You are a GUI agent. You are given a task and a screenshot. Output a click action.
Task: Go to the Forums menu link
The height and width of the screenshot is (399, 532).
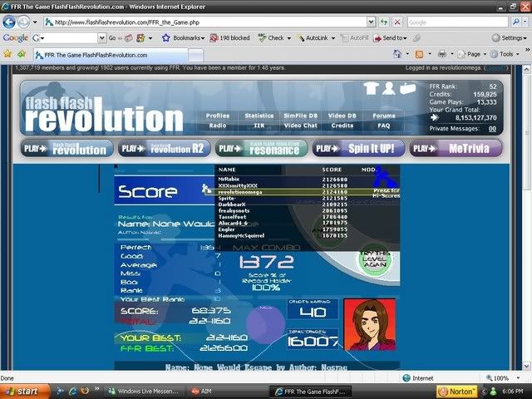(383, 116)
